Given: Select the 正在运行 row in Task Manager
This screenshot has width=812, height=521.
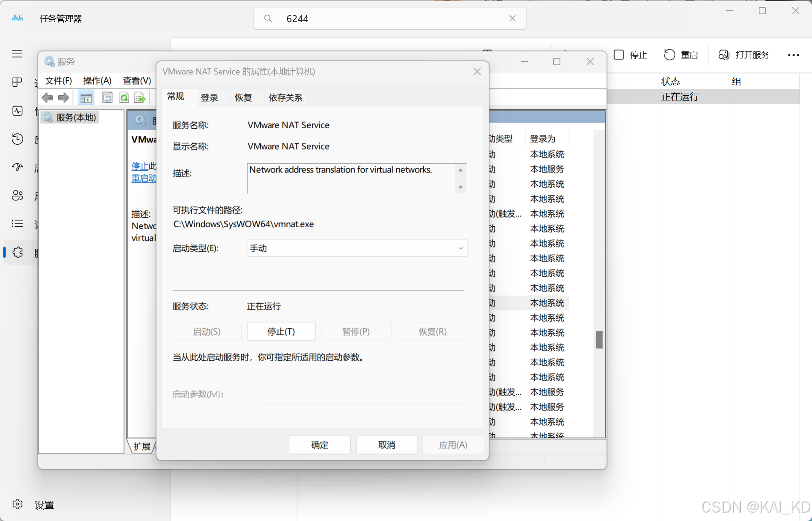Looking at the screenshot, I should tap(703, 97).
